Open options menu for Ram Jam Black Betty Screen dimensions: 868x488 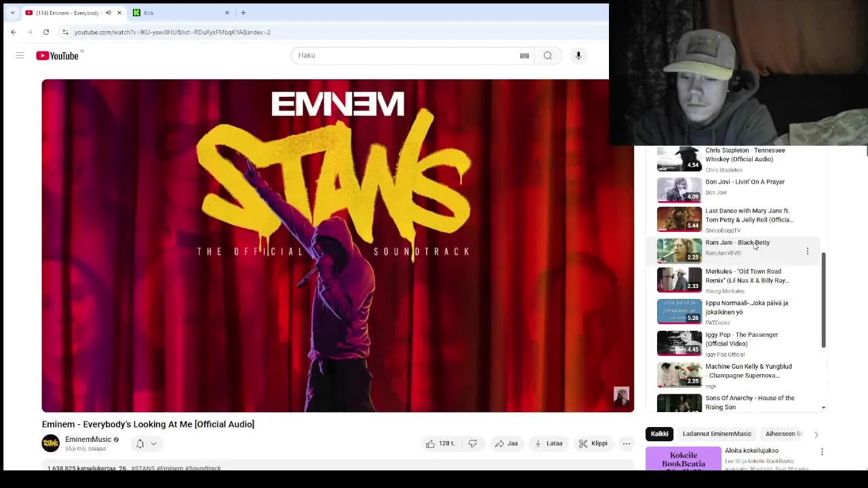point(807,251)
